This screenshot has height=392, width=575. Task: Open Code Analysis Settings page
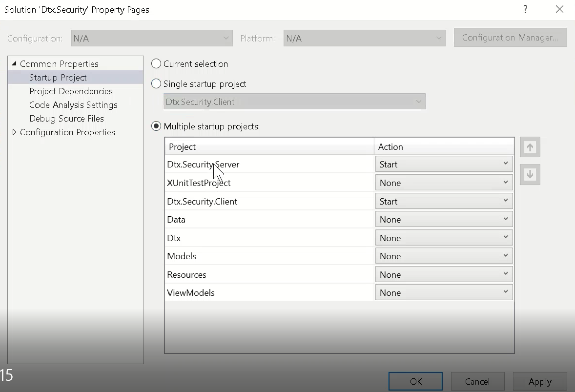(73, 105)
